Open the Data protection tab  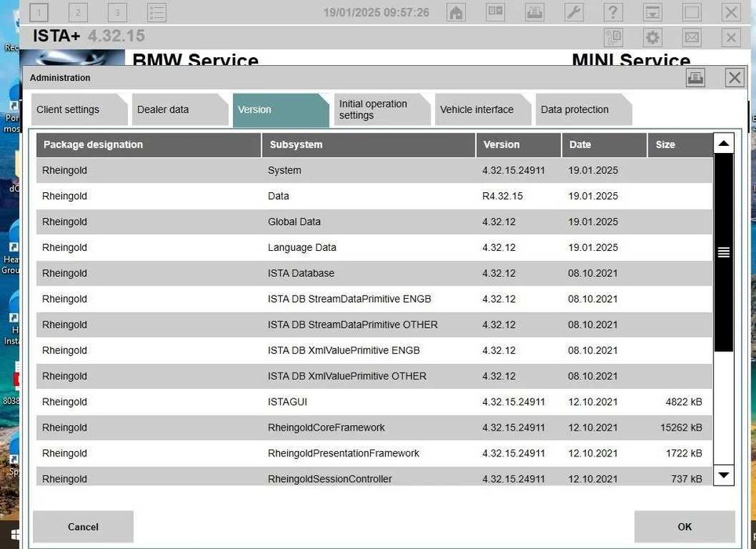(x=583, y=110)
